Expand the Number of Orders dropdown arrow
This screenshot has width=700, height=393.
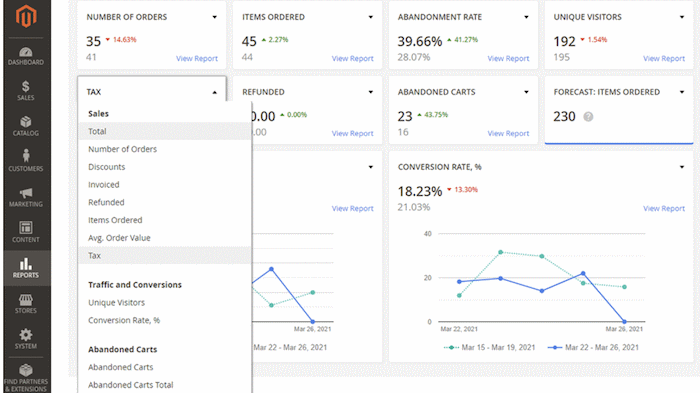(215, 17)
